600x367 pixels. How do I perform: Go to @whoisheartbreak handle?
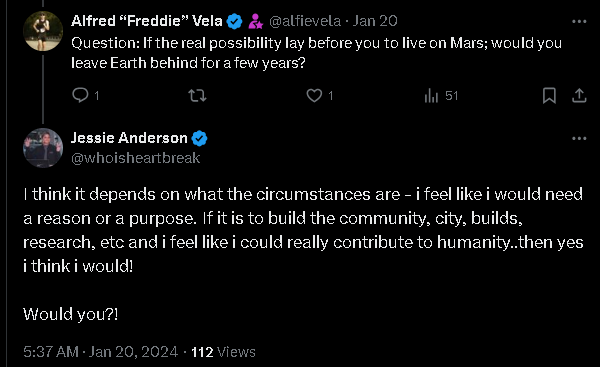135,158
